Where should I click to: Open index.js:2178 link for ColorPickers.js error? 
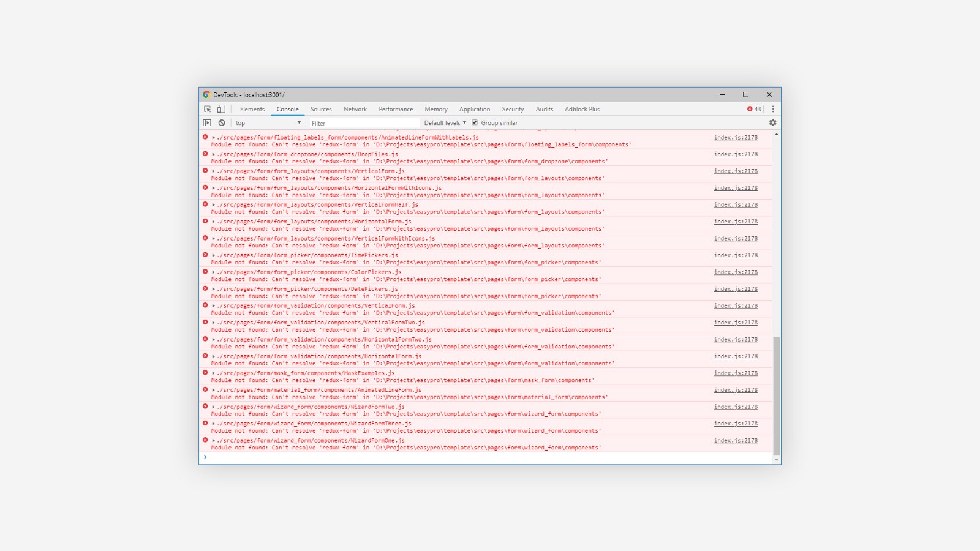pos(736,272)
